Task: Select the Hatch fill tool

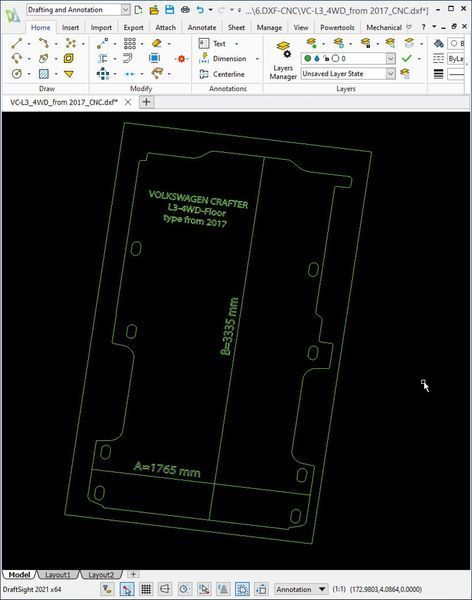Action: (44, 73)
